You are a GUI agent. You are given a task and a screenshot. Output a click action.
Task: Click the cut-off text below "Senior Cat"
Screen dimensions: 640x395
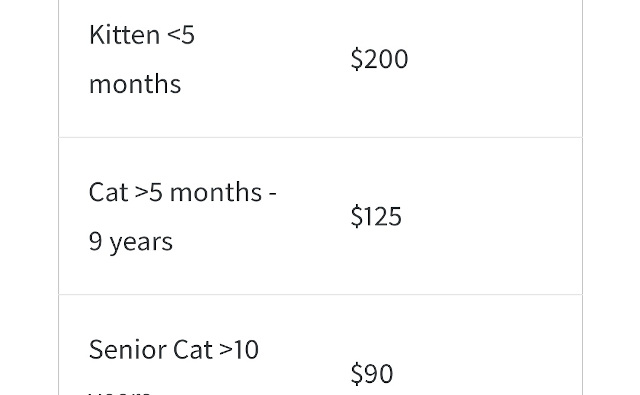[x=119, y=393]
